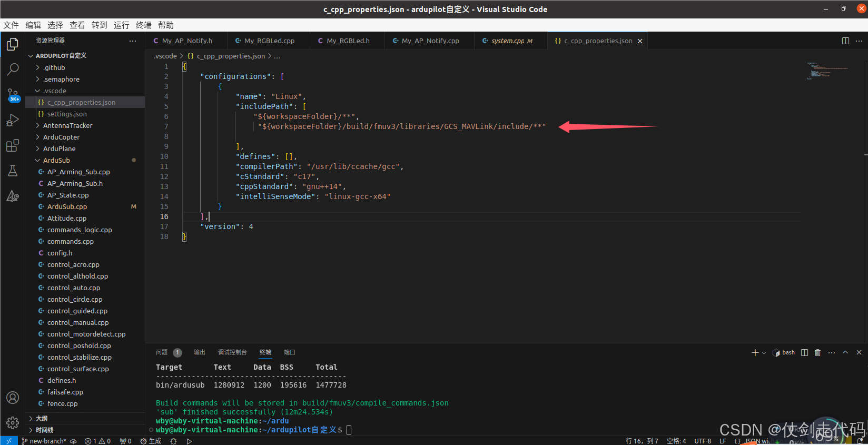Collapse the ARDUPILOT自定义 root folder
Image resolution: width=868 pixels, height=445 pixels.
[85, 56]
